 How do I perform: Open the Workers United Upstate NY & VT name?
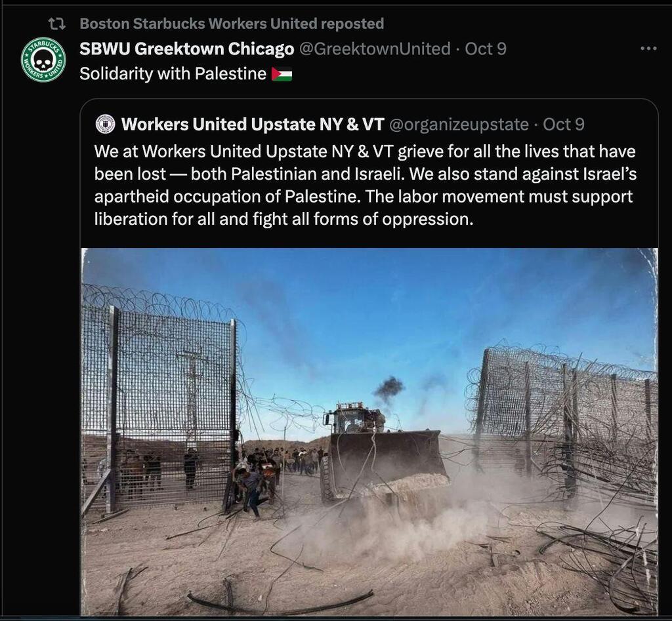coord(253,124)
